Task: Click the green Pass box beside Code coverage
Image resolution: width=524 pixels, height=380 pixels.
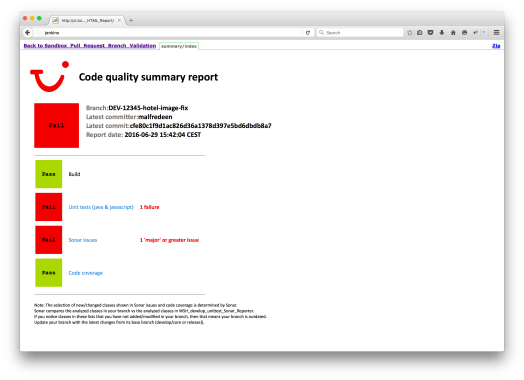Action: tap(48, 273)
